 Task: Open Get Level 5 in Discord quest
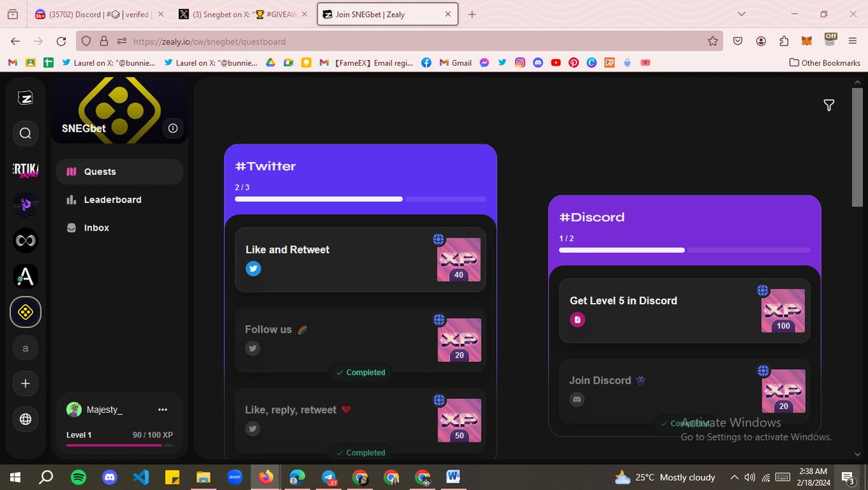click(684, 311)
